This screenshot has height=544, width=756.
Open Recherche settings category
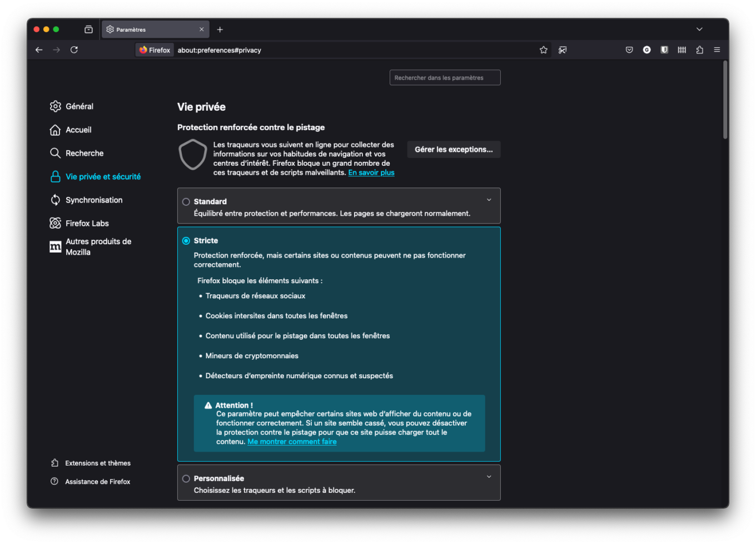[84, 153]
